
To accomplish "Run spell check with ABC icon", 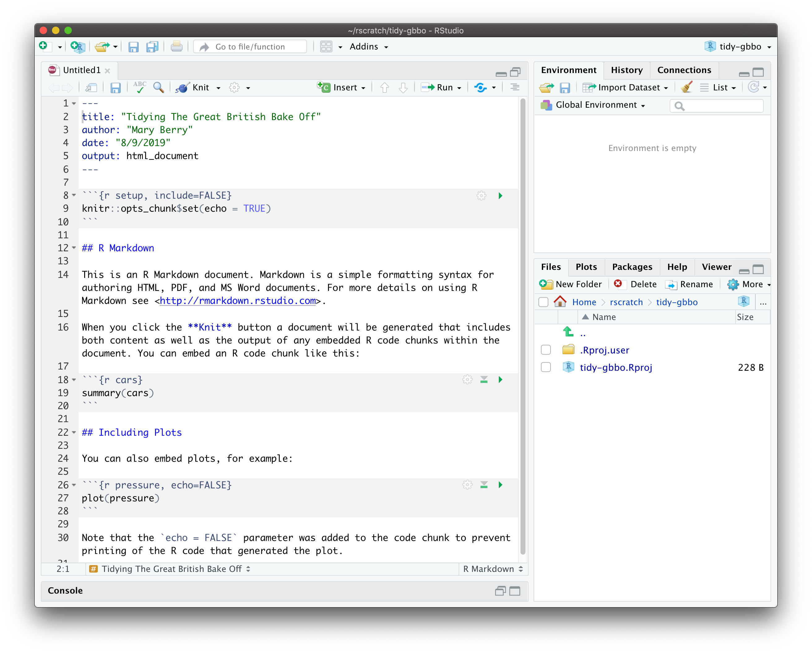I will pyautogui.click(x=140, y=87).
